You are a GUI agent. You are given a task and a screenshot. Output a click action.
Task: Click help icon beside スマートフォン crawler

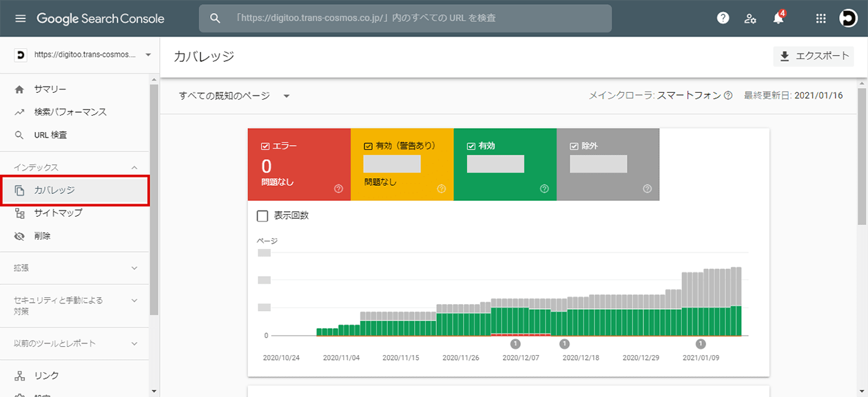click(x=728, y=96)
